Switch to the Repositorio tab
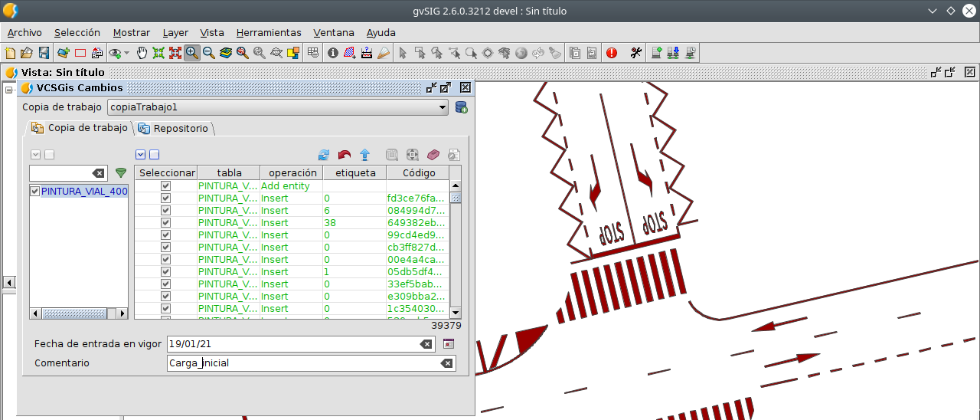The height and width of the screenshot is (420, 980). 174,128
